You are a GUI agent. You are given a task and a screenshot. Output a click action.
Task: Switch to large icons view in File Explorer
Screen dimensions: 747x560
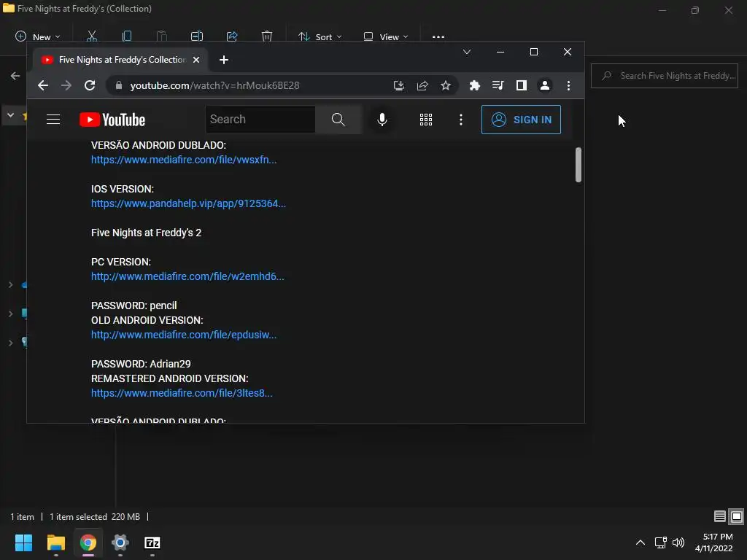tap(737, 517)
